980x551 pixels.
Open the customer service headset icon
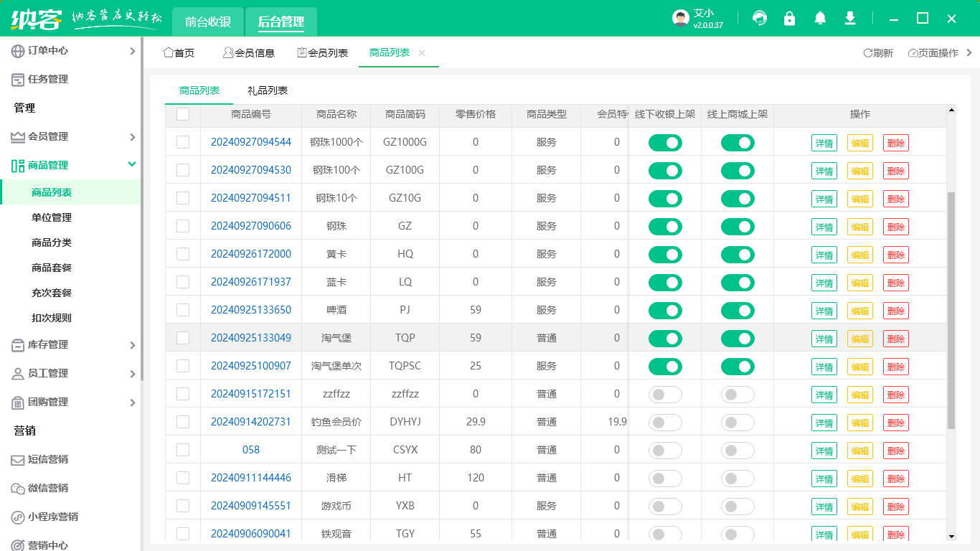[x=759, y=18]
